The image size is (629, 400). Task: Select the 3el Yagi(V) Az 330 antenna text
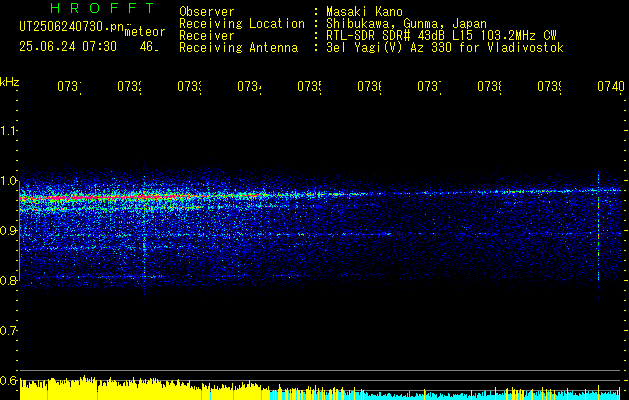(x=445, y=48)
